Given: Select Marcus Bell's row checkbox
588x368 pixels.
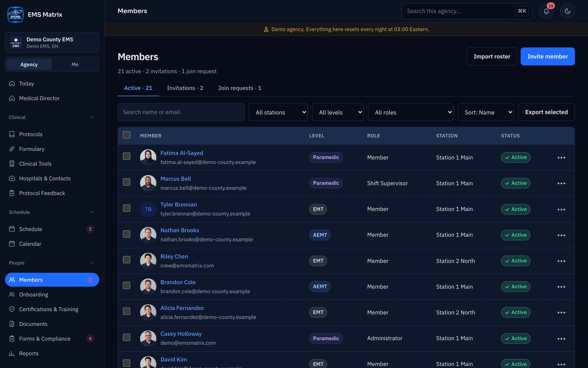Looking at the screenshot, I should pos(127,182).
